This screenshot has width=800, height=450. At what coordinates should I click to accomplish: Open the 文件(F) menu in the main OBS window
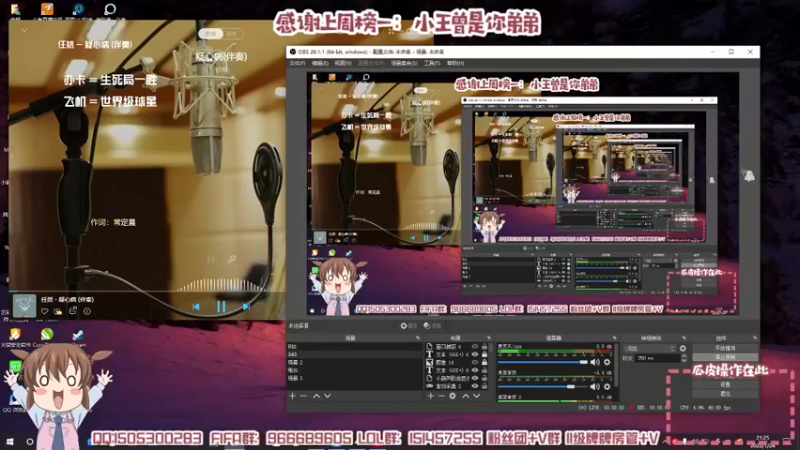click(x=297, y=63)
